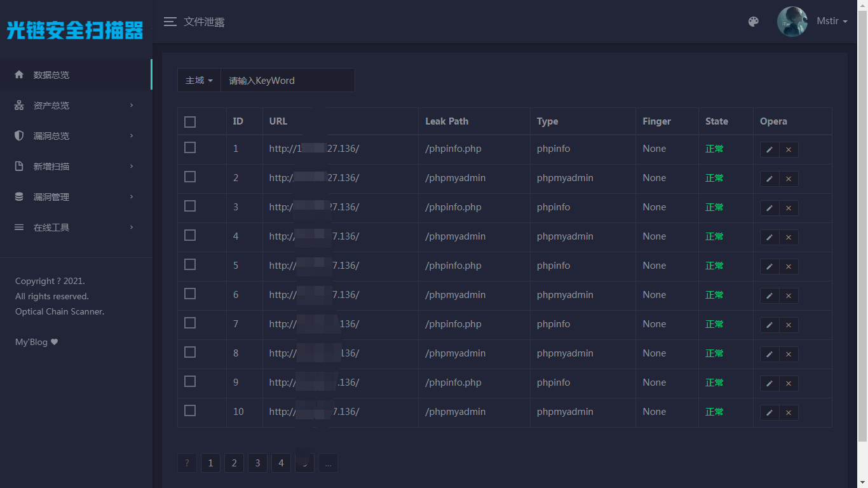This screenshot has height=488, width=868.
Task: Click the hamburger menu icon
Action: [170, 22]
